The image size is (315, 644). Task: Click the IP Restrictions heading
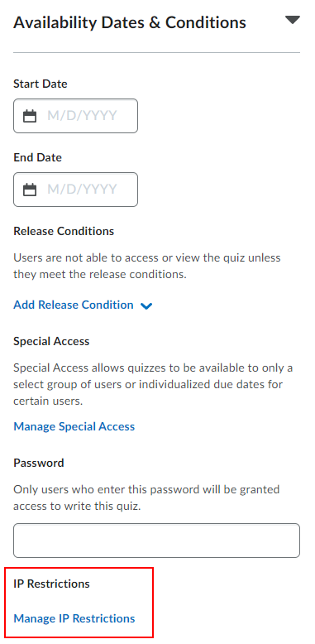[x=51, y=584]
